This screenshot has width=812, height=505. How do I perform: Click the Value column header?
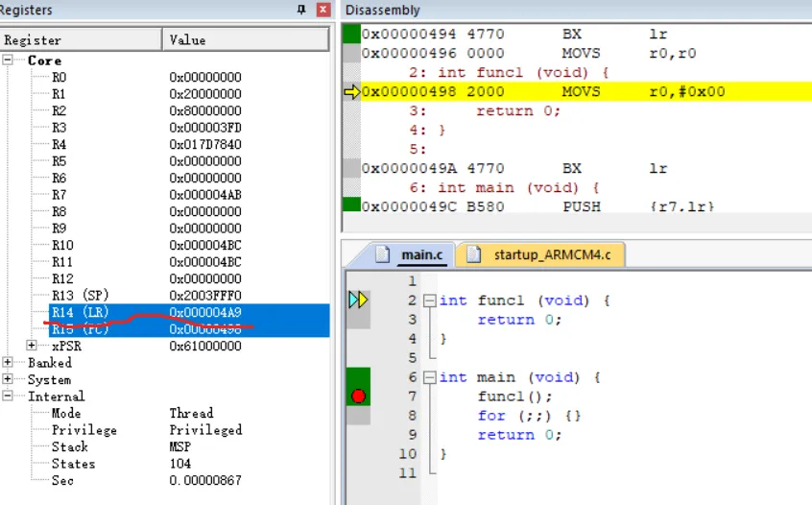point(246,39)
